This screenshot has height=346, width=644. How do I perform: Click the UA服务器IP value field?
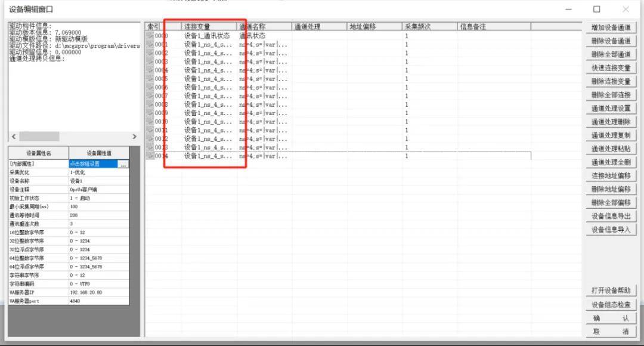[98, 293]
